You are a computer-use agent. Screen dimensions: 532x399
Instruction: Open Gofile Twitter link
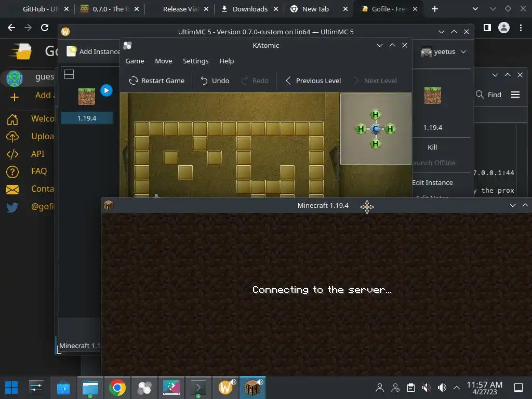(31, 207)
